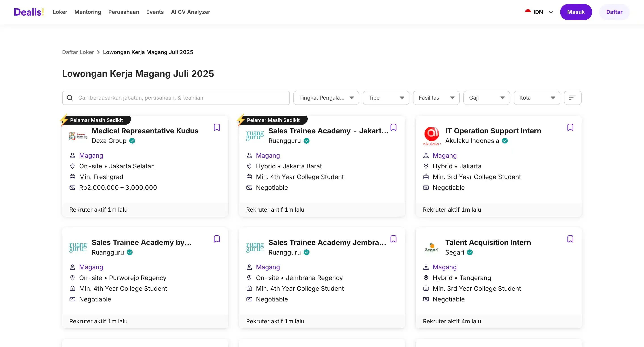Open AI CV Analyzer
The width and height of the screenshot is (644, 347).
click(191, 12)
